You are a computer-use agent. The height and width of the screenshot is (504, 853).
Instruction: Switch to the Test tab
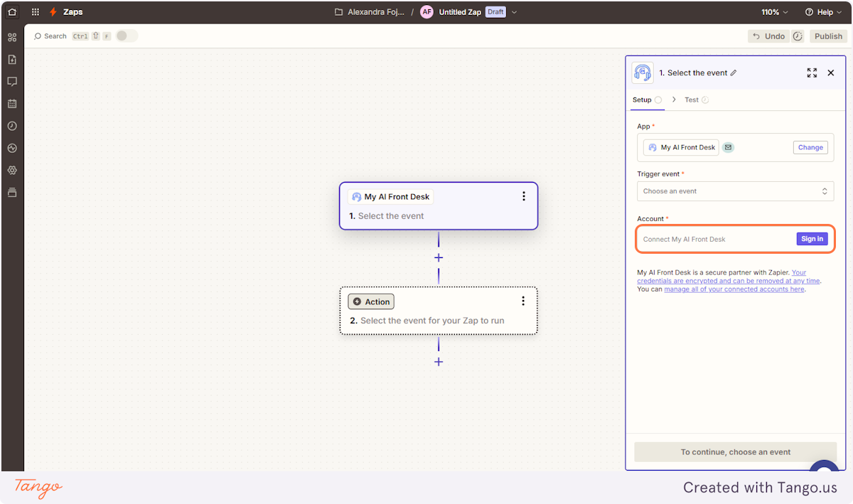[x=697, y=100]
